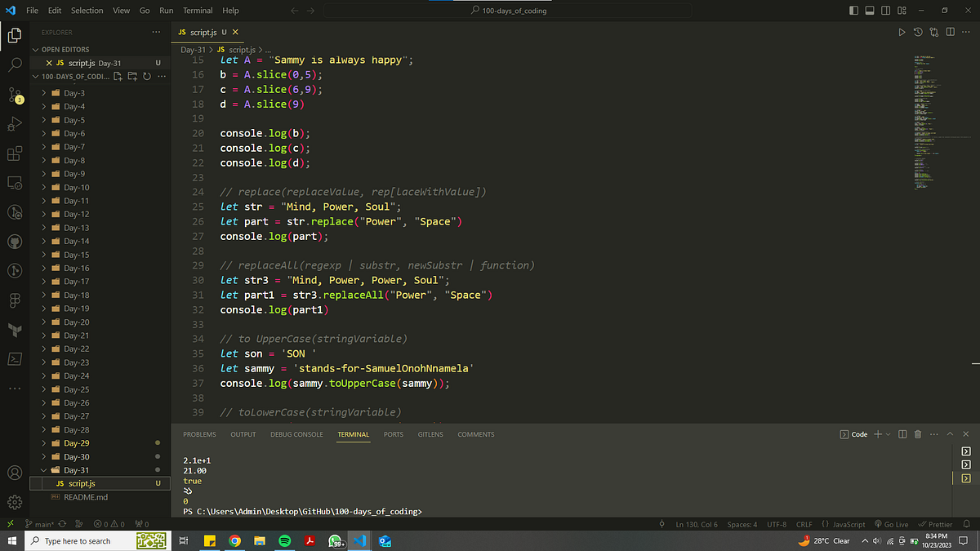
Task: Open the Search view in activity bar
Action: click(15, 64)
